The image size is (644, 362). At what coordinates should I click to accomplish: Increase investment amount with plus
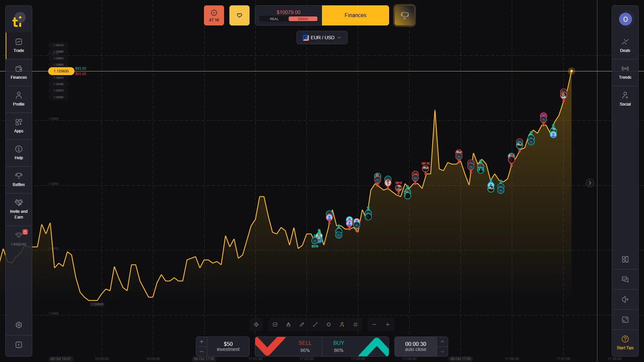202,342
